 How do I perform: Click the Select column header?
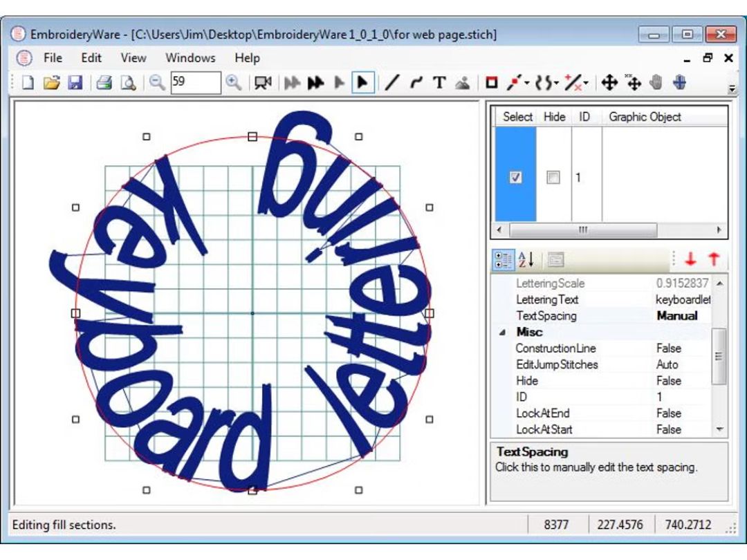pos(517,117)
